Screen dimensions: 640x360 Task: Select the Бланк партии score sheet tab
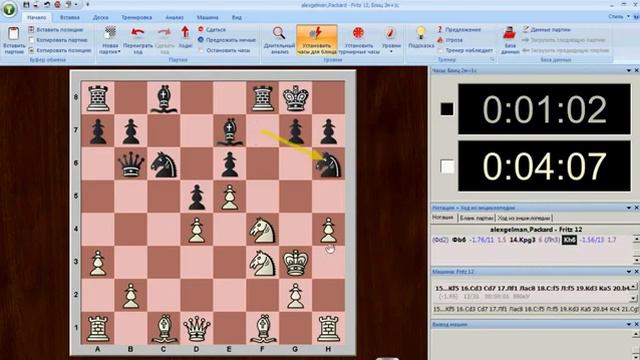coord(476,218)
